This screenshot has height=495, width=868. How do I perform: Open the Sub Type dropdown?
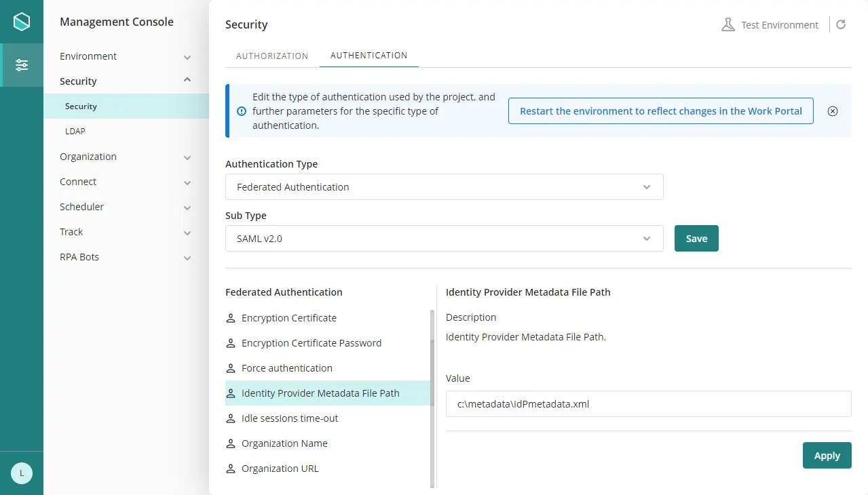point(444,239)
